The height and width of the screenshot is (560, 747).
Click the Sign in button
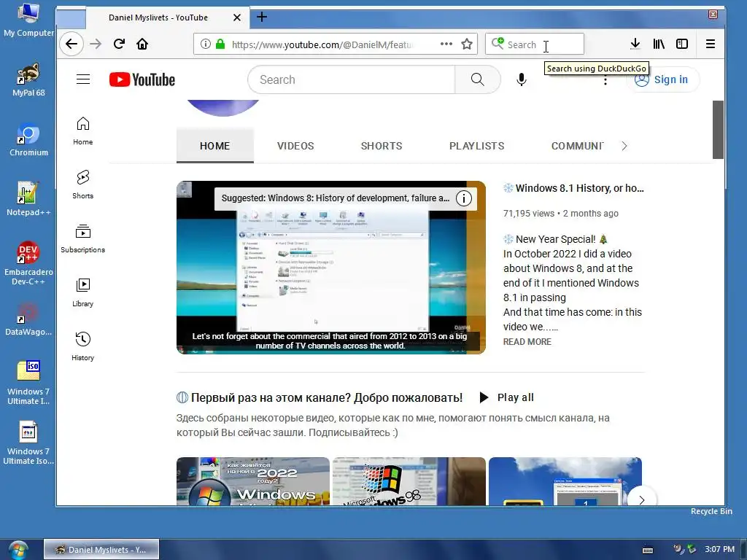(x=662, y=79)
